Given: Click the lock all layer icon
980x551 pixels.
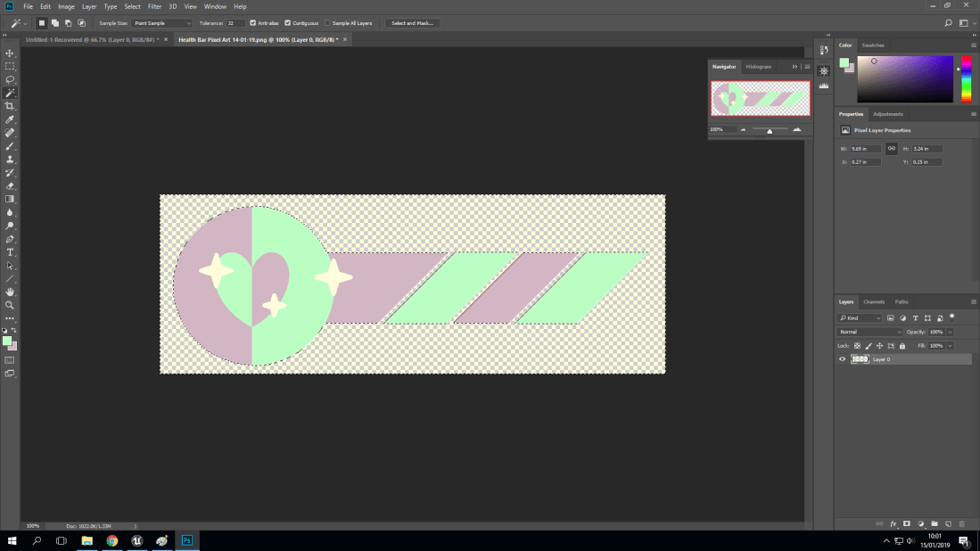Looking at the screenshot, I should pos(902,345).
